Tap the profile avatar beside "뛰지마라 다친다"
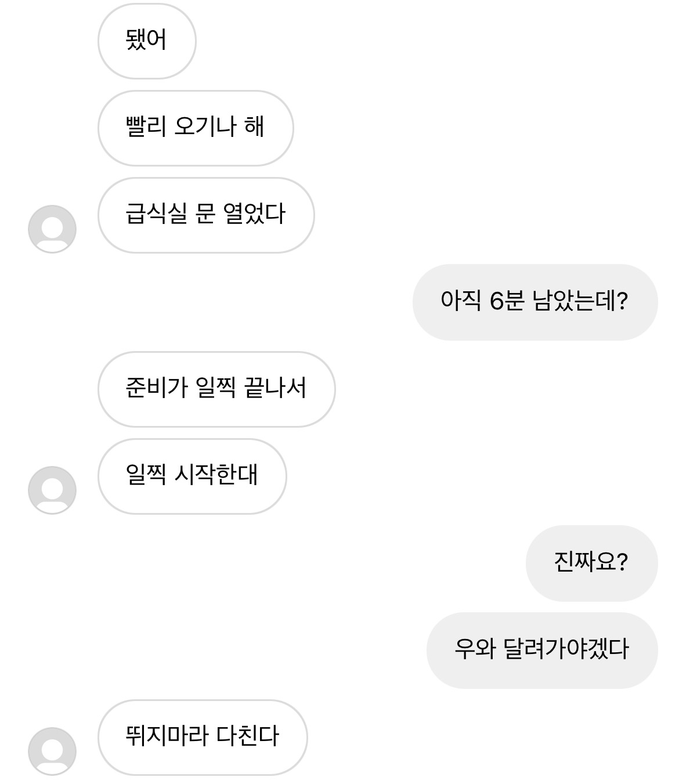679x784 pixels. pos(52,752)
